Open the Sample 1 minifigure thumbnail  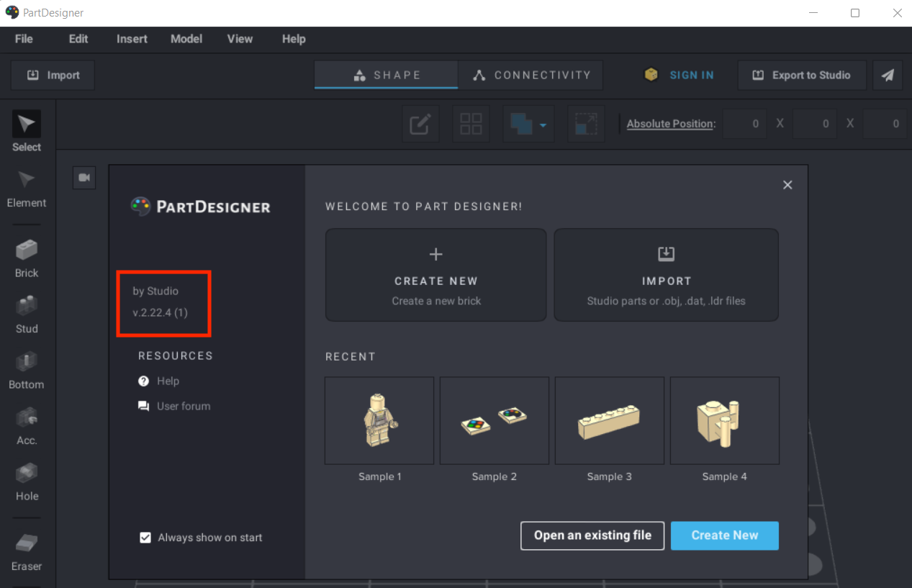379,421
